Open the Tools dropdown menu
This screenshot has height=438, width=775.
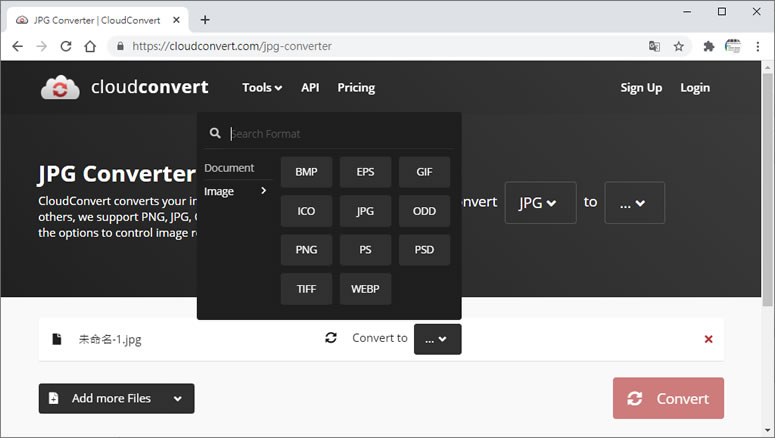pos(262,88)
